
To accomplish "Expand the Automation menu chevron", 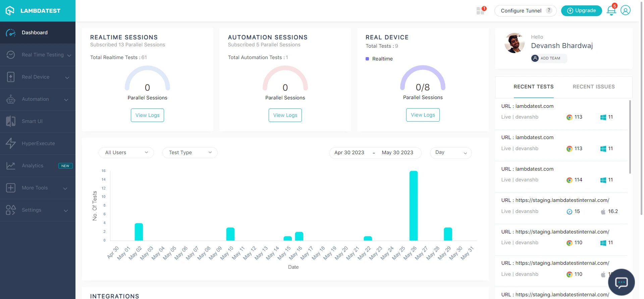I will tap(66, 100).
